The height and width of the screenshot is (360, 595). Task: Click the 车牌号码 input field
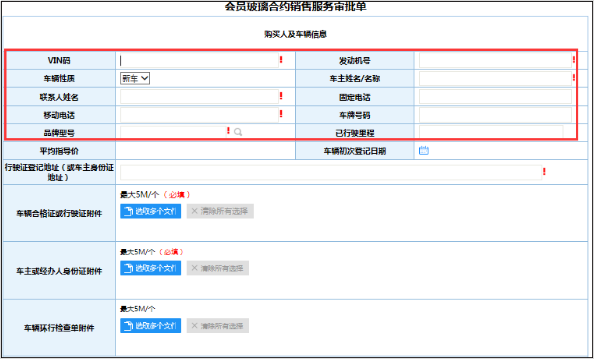tap(495, 115)
